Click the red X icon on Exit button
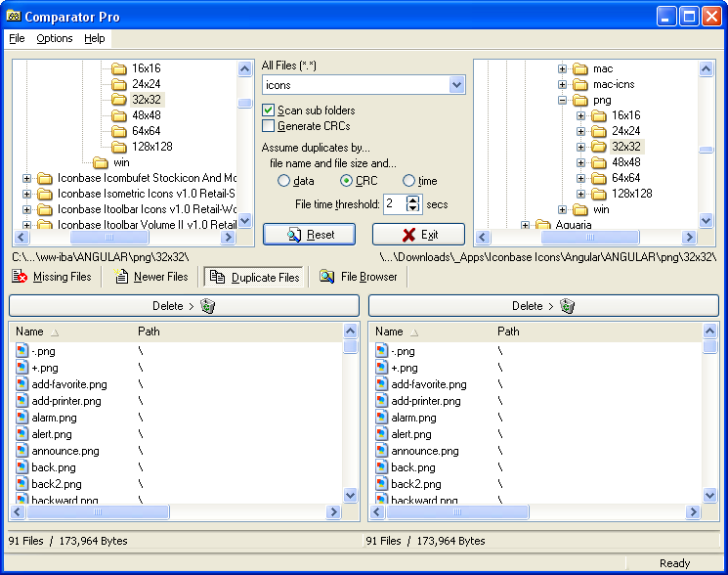The width and height of the screenshot is (728, 575). 408,235
